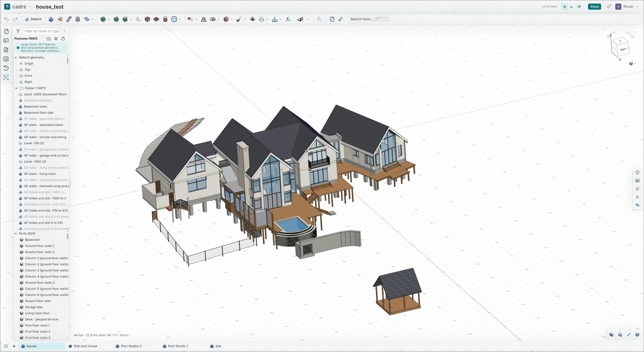Select the Revolve tool icon
The width and height of the screenshot is (644, 352).
pyautogui.click(x=60, y=19)
